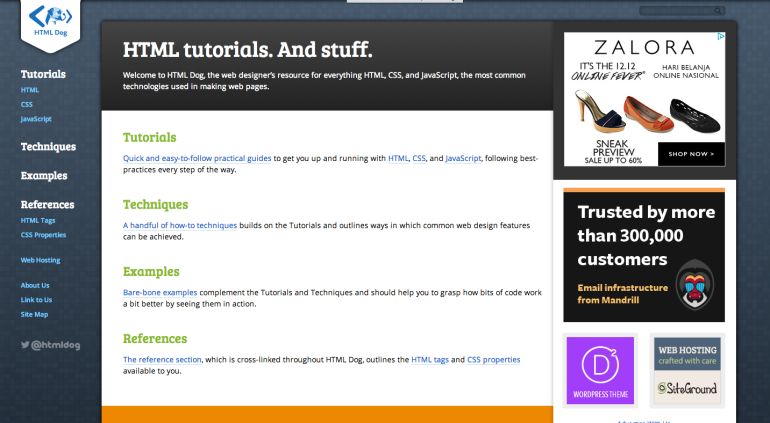This screenshot has width=770, height=423.
Task: Click the Twitter @htmldog bird icon
Action: coord(25,345)
